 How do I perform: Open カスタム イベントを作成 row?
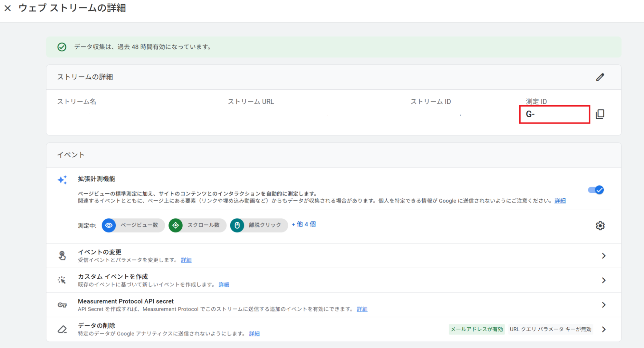tap(334, 280)
